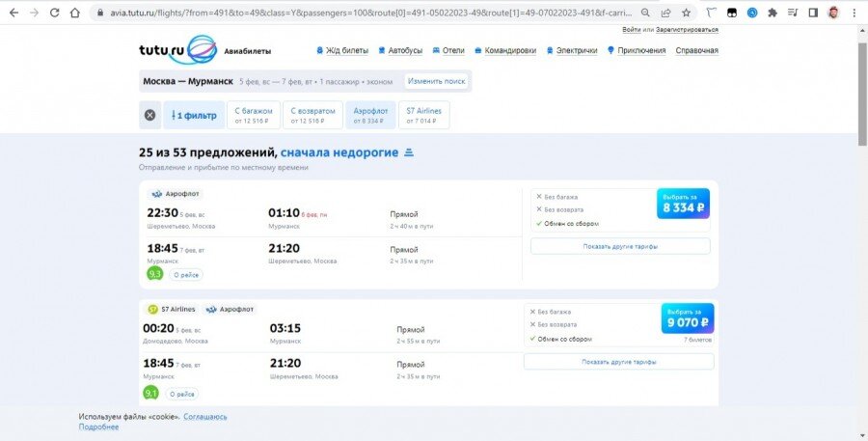Click the tutu.ru globe logo
The height and width of the screenshot is (441, 868).
coord(202,49)
